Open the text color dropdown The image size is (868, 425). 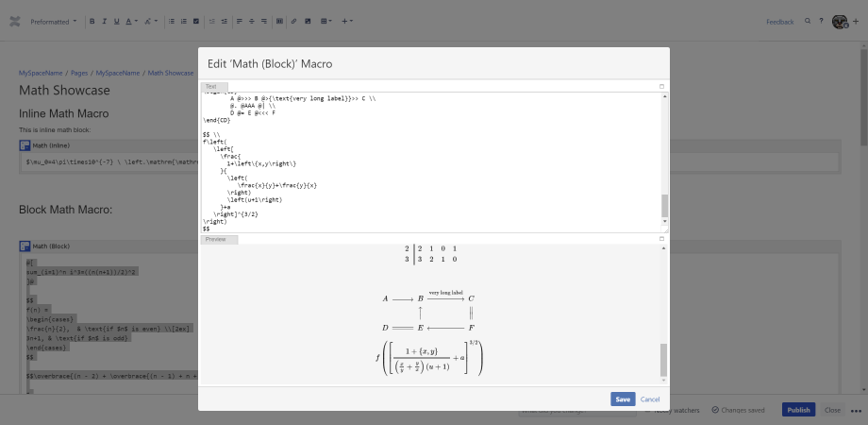(131, 22)
